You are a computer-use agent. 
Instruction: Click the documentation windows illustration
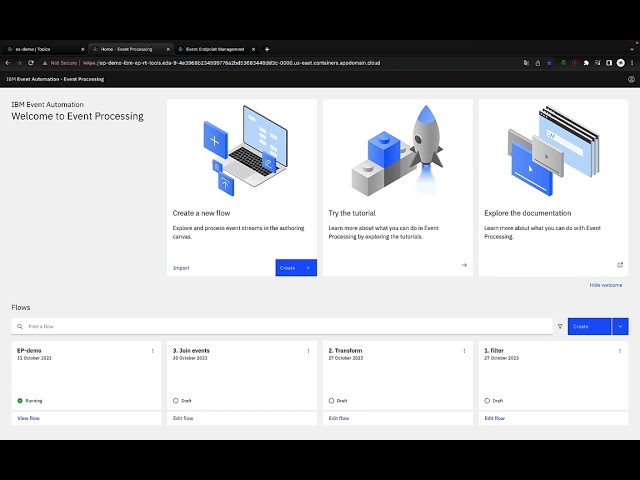[x=553, y=151]
